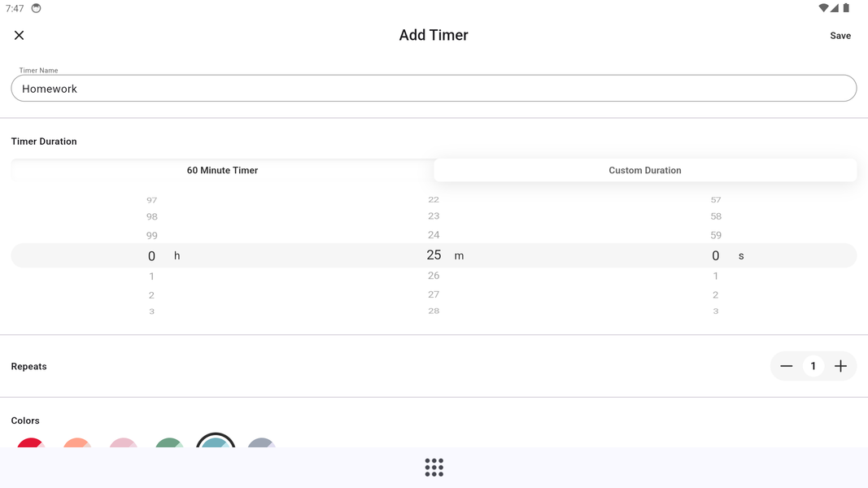Select 23 in the minutes picker

point(434,216)
